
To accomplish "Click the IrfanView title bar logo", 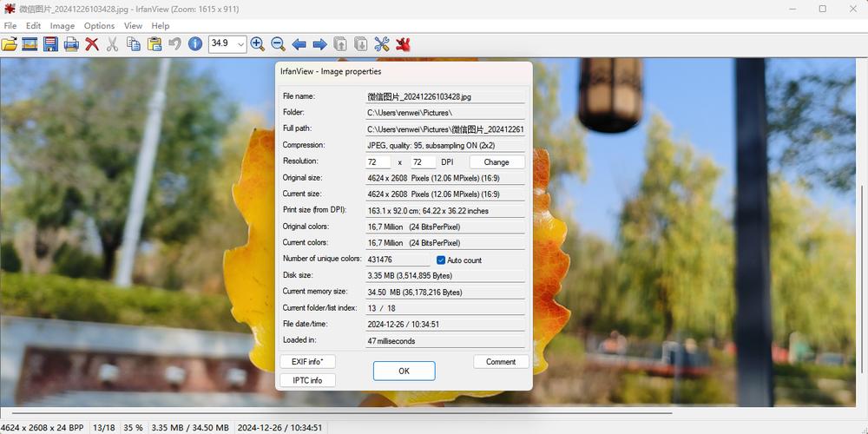I will (10, 9).
